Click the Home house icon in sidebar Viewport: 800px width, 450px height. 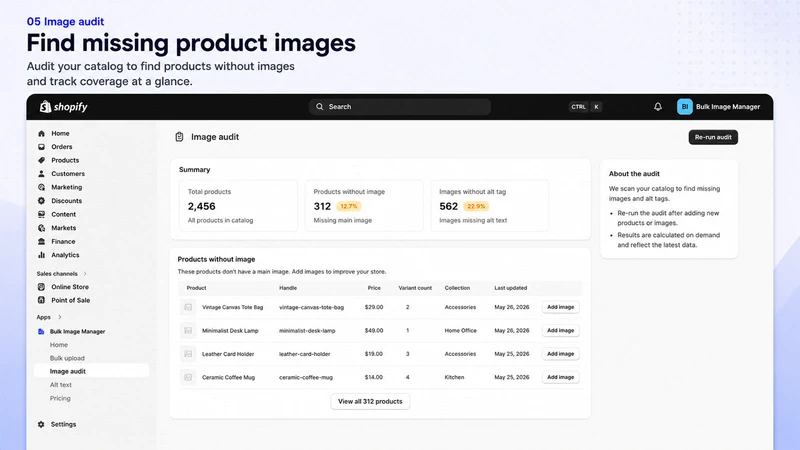pyautogui.click(x=41, y=133)
